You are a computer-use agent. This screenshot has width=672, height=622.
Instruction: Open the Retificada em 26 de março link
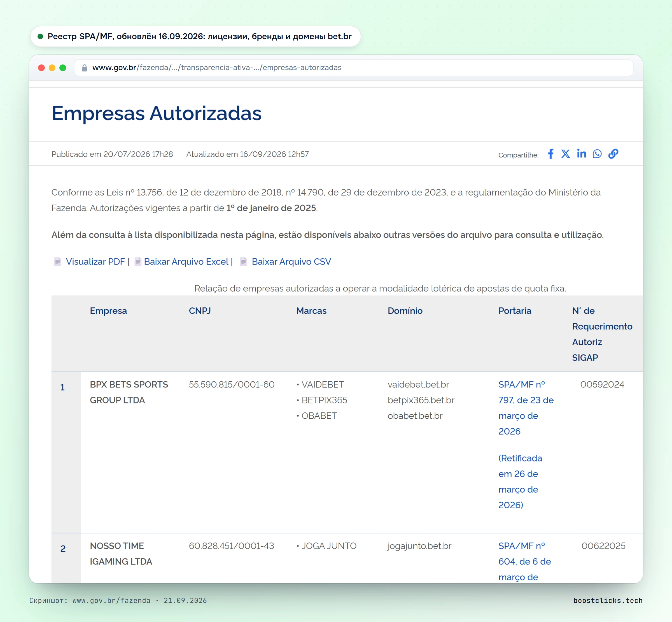pos(520,482)
